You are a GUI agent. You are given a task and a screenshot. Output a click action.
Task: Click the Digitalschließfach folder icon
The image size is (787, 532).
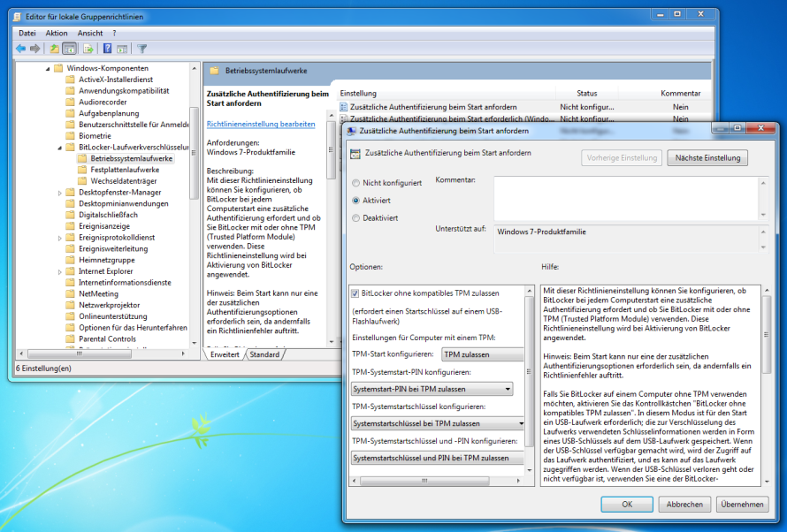click(x=70, y=215)
